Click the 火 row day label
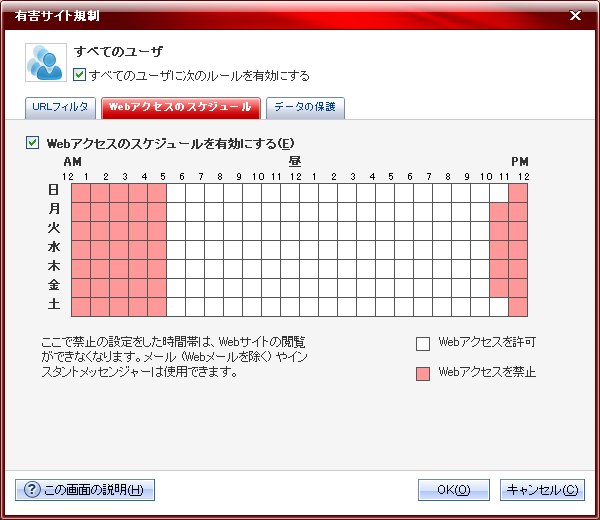Viewport: 600px width, 520px height. (54, 228)
